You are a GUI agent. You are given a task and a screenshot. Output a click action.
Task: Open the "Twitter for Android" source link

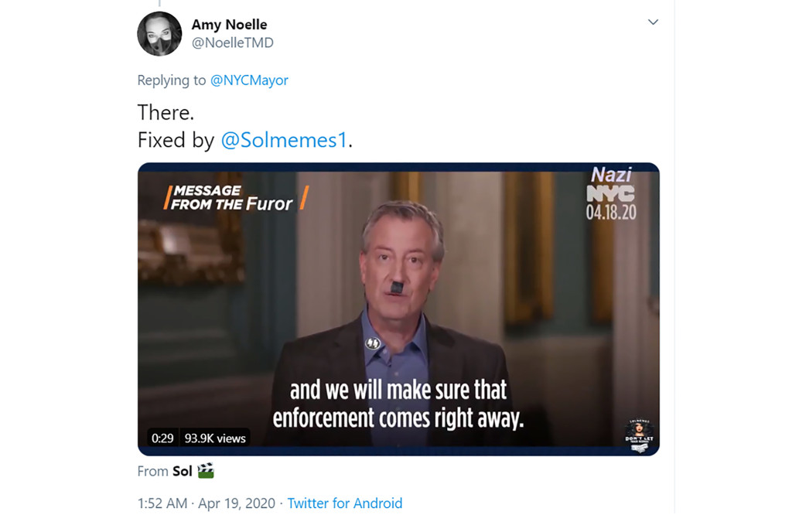tap(344, 503)
